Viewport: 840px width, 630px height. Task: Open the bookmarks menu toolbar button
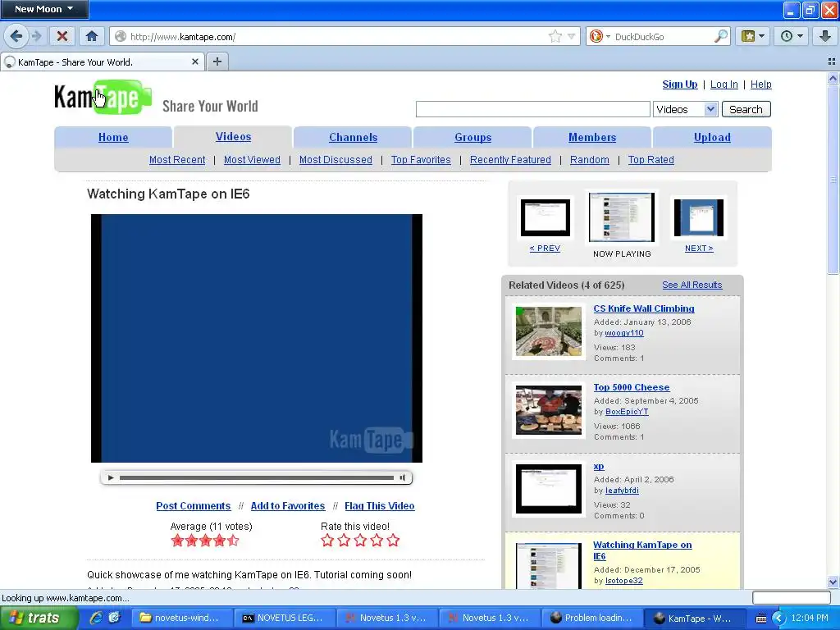tap(753, 36)
